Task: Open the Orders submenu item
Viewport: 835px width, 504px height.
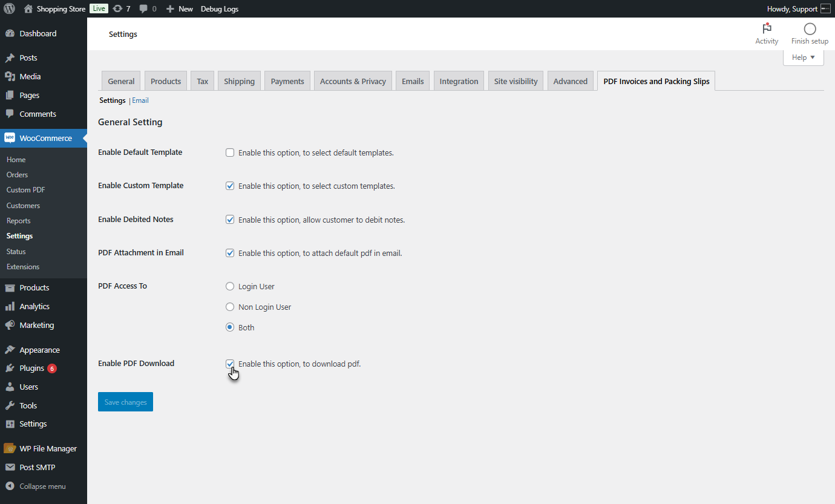Action: click(17, 174)
